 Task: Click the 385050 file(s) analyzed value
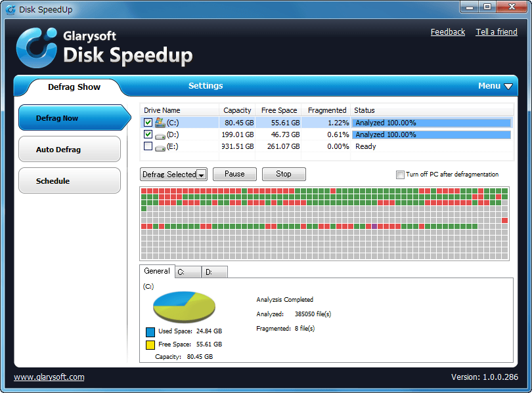[x=313, y=314]
